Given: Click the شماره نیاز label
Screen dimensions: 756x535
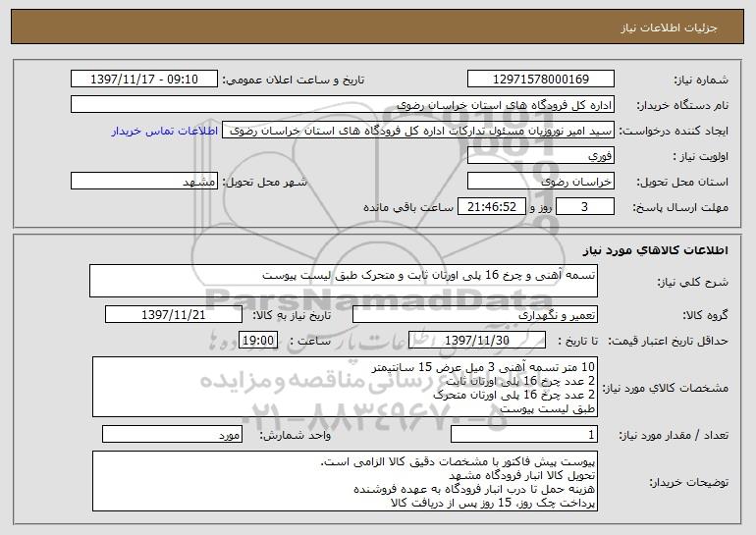Looking at the screenshot, I should pyautogui.click(x=701, y=80).
